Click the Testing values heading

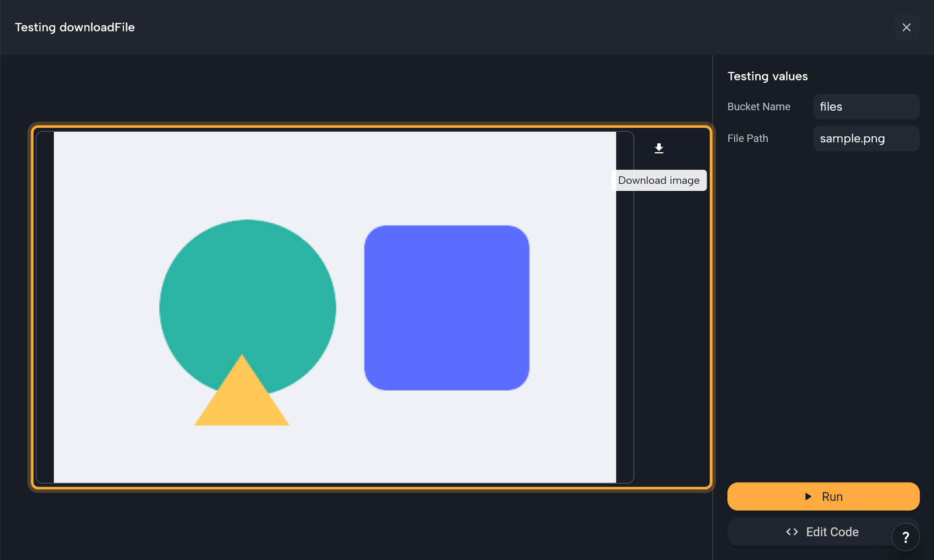pos(767,76)
